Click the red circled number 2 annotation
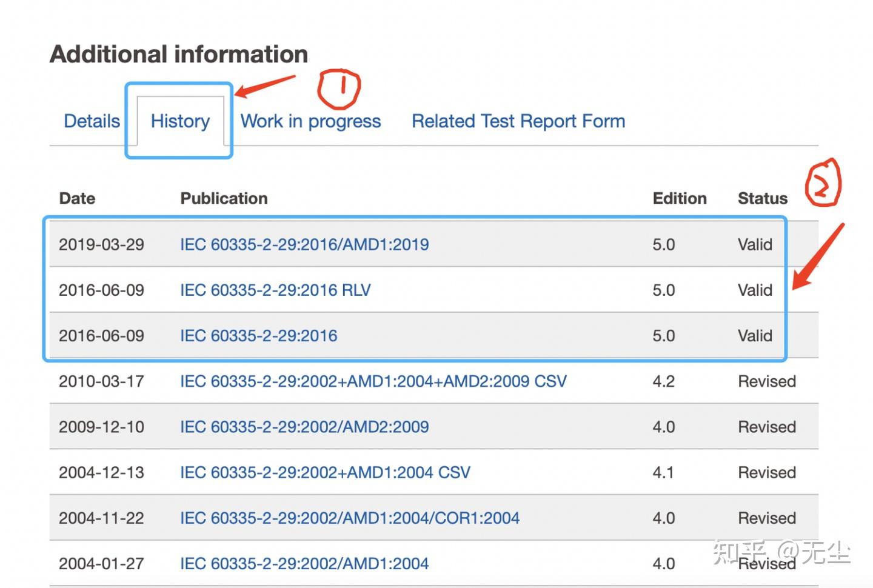 (x=823, y=183)
